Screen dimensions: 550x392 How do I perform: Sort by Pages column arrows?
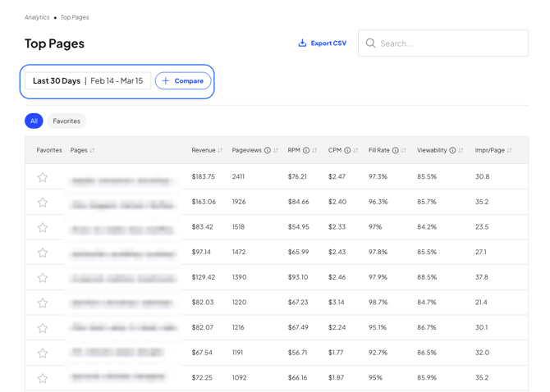pyautogui.click(x=92, y=150)
